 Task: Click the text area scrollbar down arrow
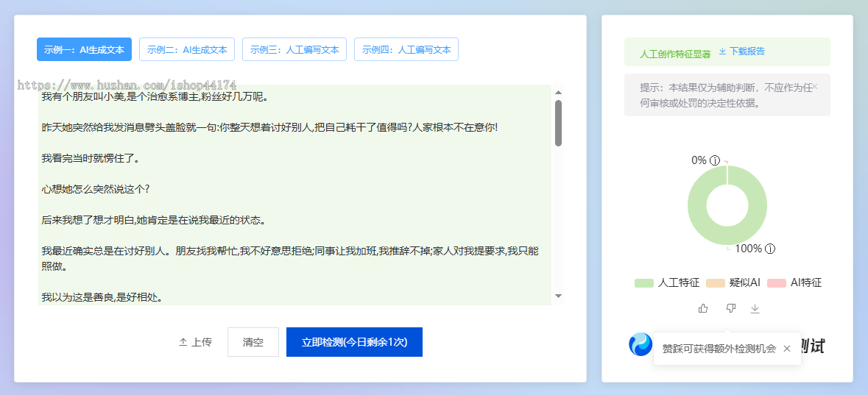pos(558,296)
